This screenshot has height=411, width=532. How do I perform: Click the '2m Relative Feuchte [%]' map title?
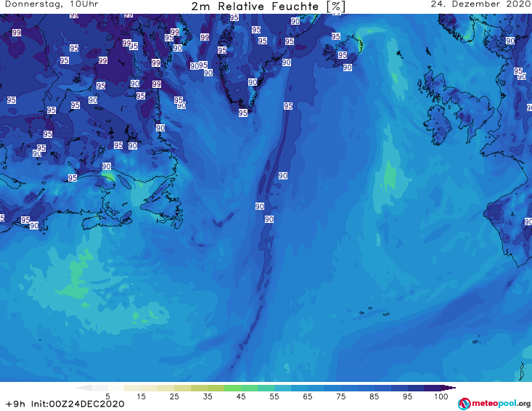(268, 7)
